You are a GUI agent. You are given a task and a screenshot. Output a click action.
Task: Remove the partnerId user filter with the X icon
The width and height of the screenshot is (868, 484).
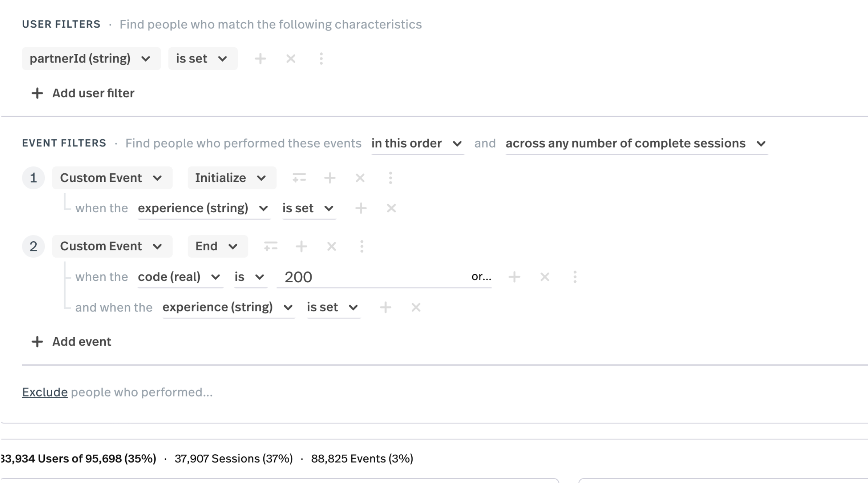click(x=291, y=59)
